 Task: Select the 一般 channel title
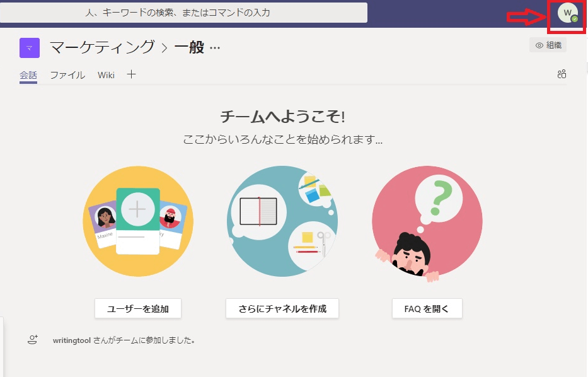(x=188, y=47)
